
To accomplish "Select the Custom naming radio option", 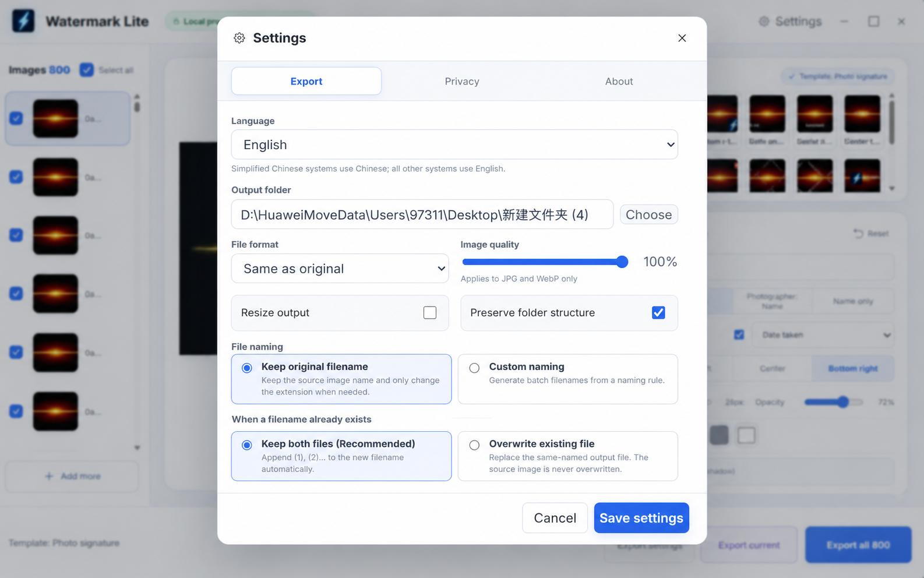I will coord(568,379).
